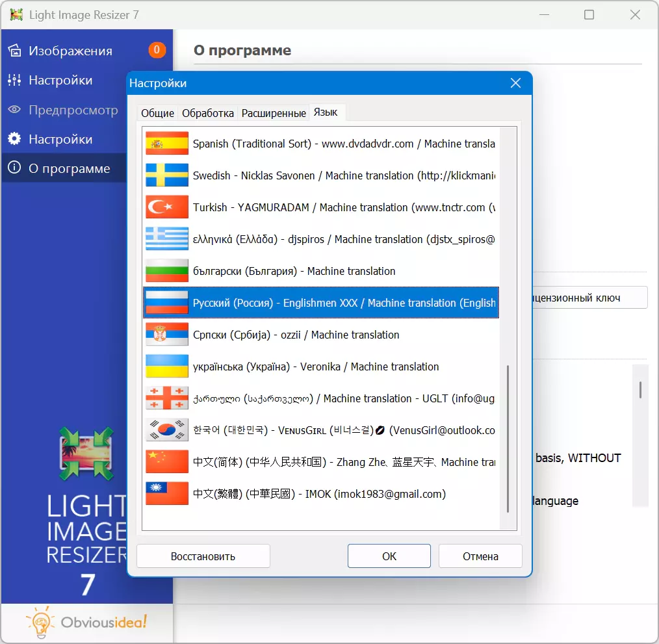Image resolution: width=659 pixels, height=644 pixels.
Task: Click the Spanish flag icon
Action: click(167, 144)
